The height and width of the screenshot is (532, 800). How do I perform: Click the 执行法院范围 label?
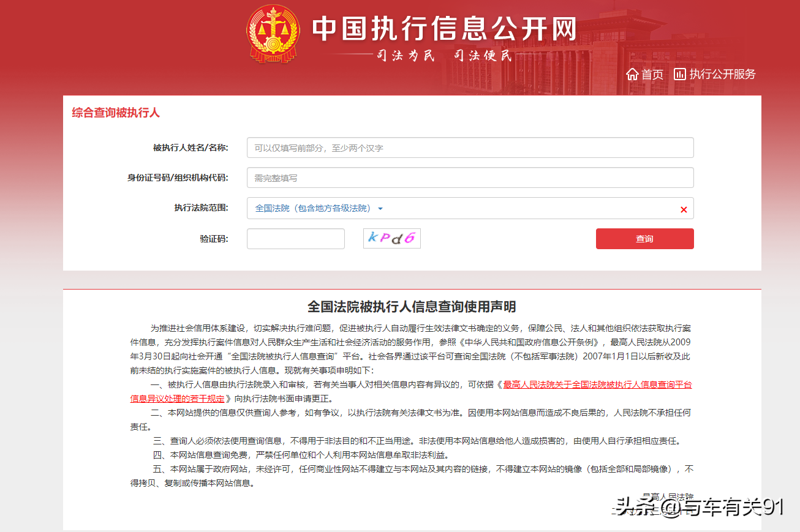coord(201,208)
